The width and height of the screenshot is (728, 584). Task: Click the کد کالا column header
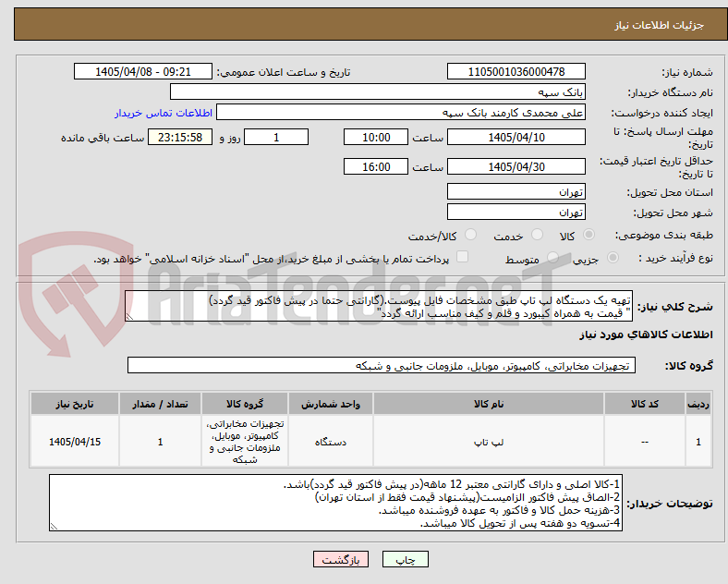tap(645, 404)
